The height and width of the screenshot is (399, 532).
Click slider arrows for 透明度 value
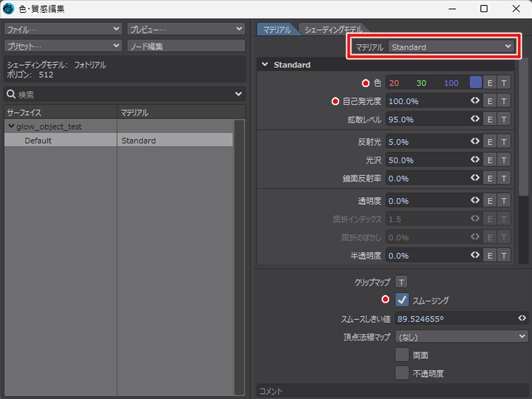click(x=475, y=201)
